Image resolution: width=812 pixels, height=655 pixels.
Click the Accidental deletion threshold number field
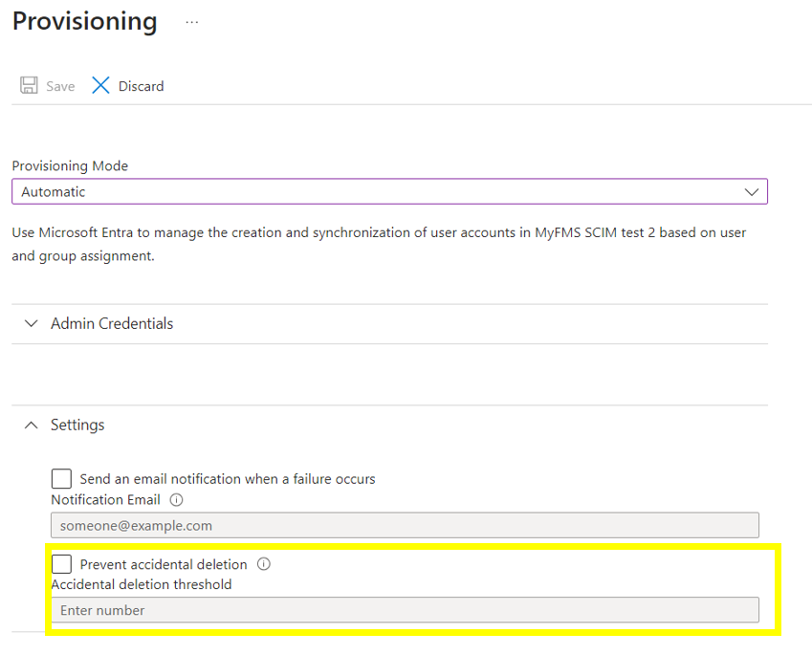[x=405, y=610]
